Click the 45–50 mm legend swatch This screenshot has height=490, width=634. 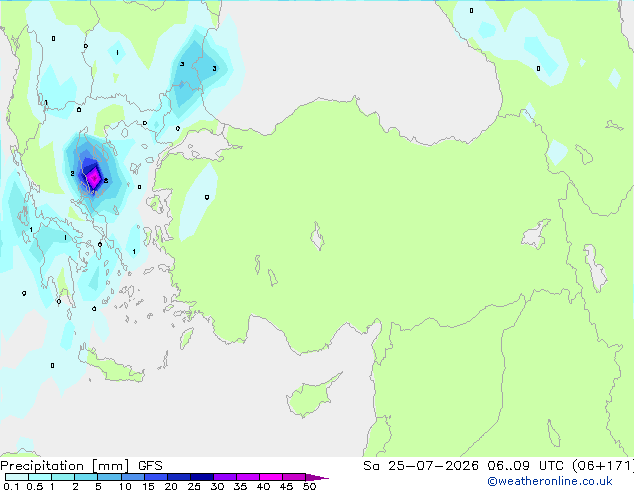294,477
